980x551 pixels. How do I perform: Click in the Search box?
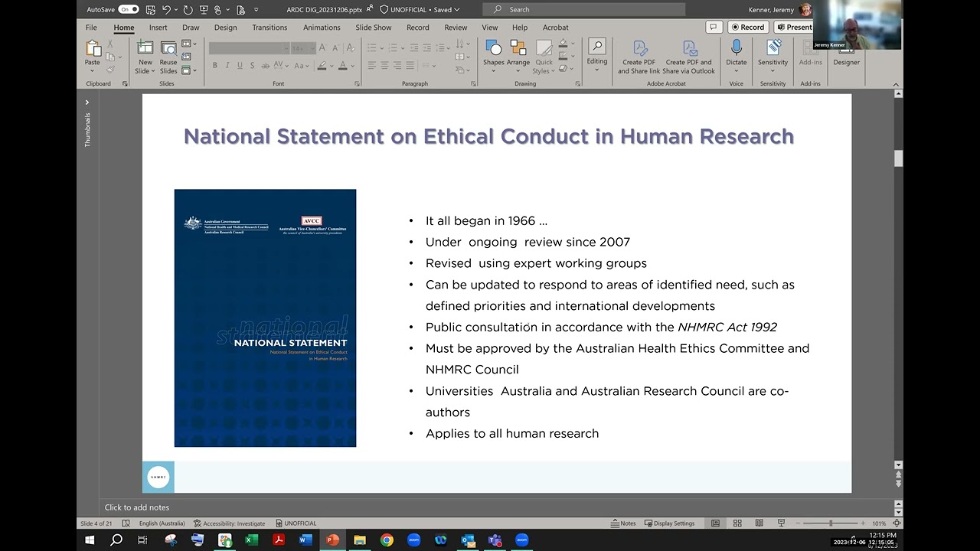pyautogui.click(x=583, y=9)
